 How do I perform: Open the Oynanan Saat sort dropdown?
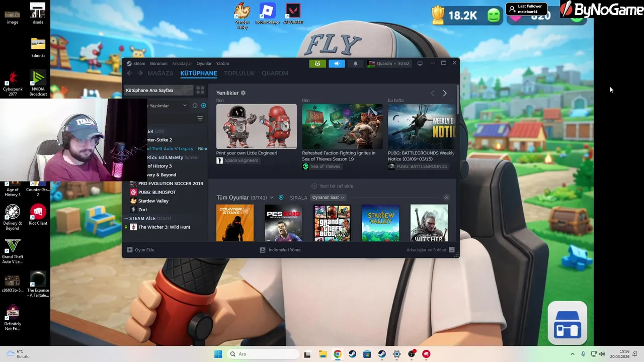point(328,198)
